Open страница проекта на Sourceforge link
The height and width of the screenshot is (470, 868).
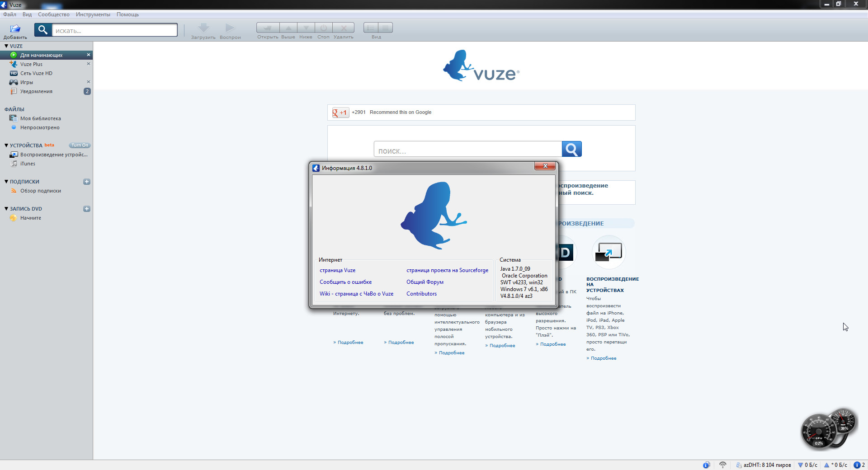pyautogui.click(x=447, y=270)
